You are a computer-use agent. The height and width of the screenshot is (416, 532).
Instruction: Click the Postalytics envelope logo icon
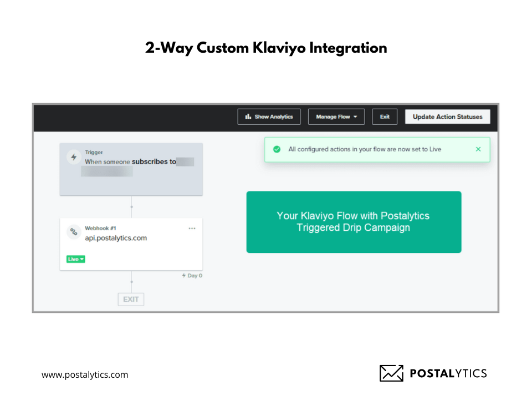pos(391,373)
